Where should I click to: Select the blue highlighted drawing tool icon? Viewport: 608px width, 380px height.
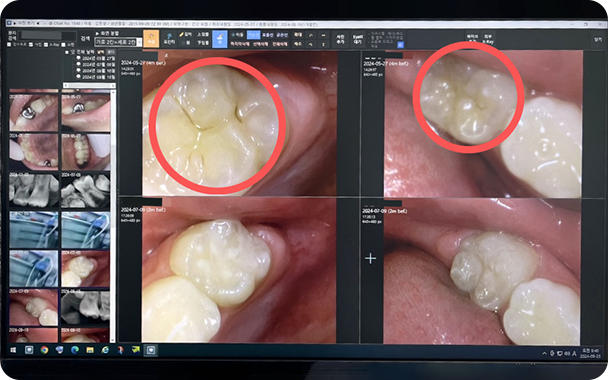click(219, 39)
